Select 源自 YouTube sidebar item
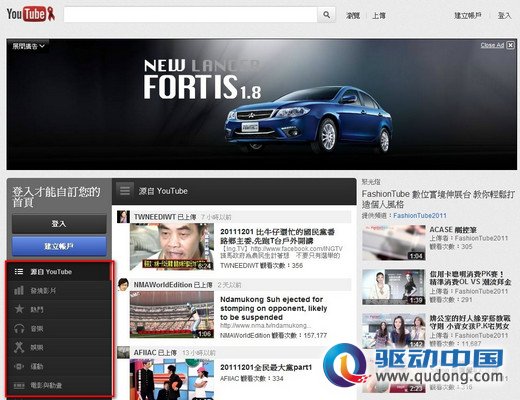 59,272
